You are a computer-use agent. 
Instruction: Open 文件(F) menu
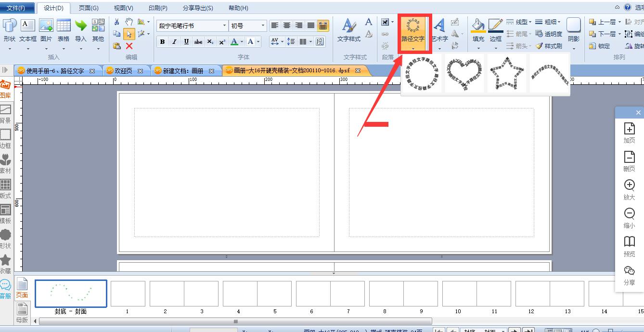[x=17, y=8]
